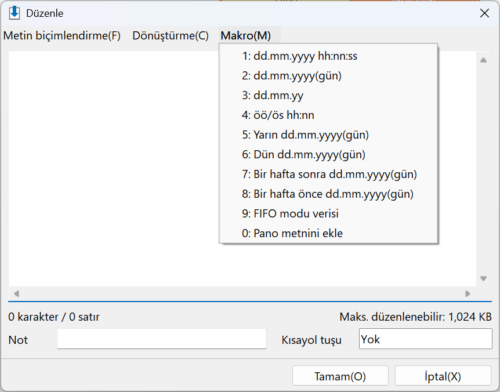Collapse the Makro(M) menu
Viewport: 500px width, 392px height.
click(x=246, y=35)
